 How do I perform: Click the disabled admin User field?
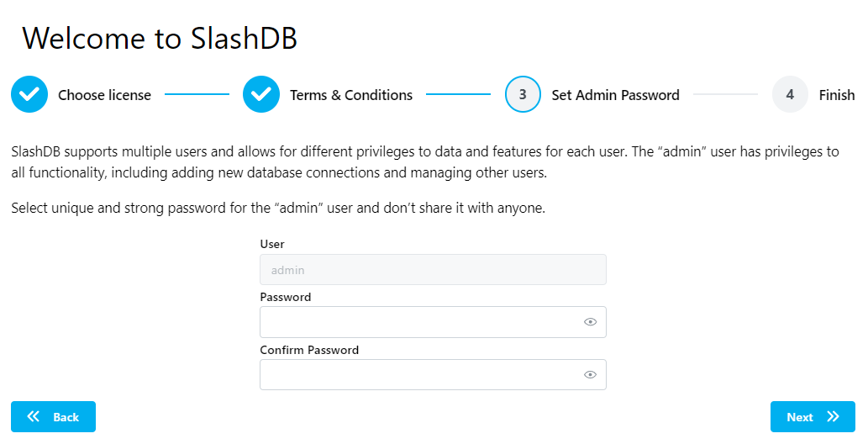(x=433, y=270)
